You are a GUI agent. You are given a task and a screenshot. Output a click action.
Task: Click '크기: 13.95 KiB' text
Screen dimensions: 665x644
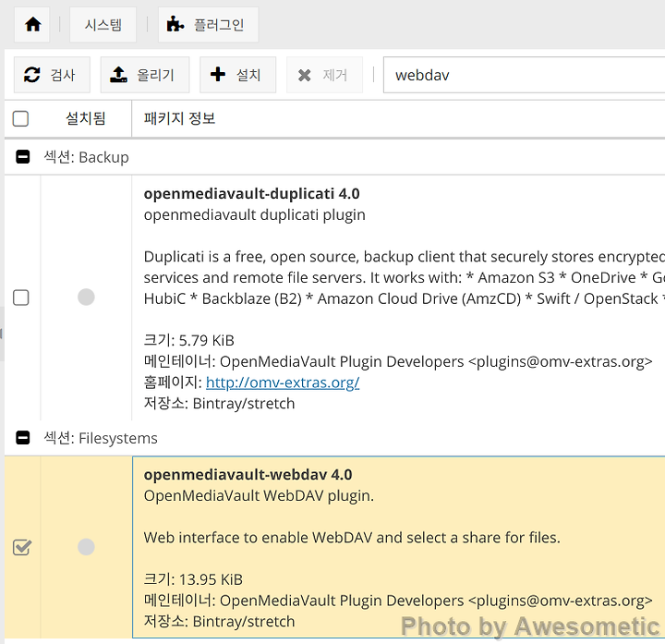[193, 579]
